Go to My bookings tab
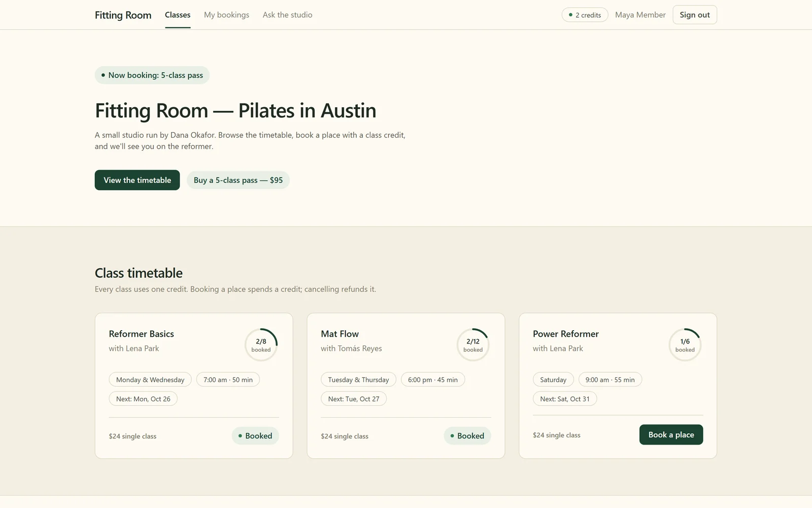The height and width of the screenshot is (508, 812). pyautogui.click(x=226, y=15)
